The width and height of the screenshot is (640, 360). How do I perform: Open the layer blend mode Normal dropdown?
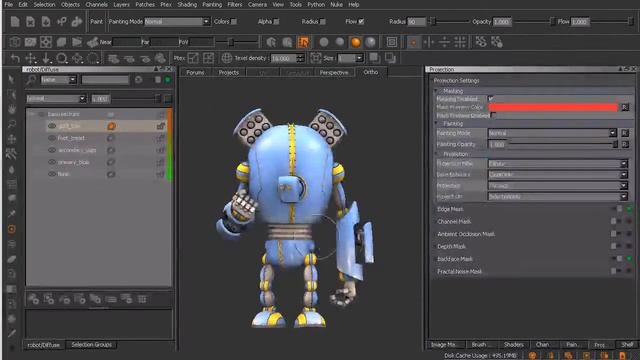56,98
